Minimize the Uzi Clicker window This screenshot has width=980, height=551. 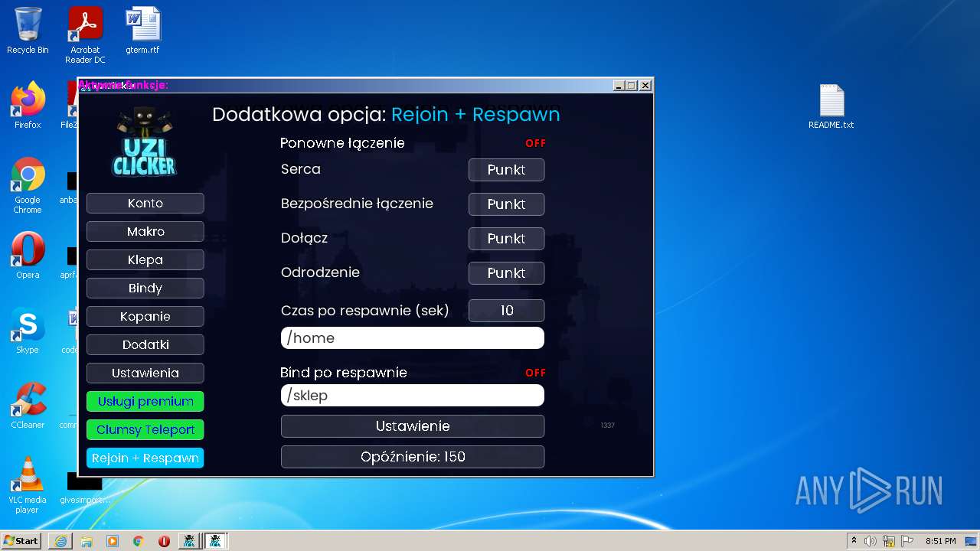[x=619, y=86]
